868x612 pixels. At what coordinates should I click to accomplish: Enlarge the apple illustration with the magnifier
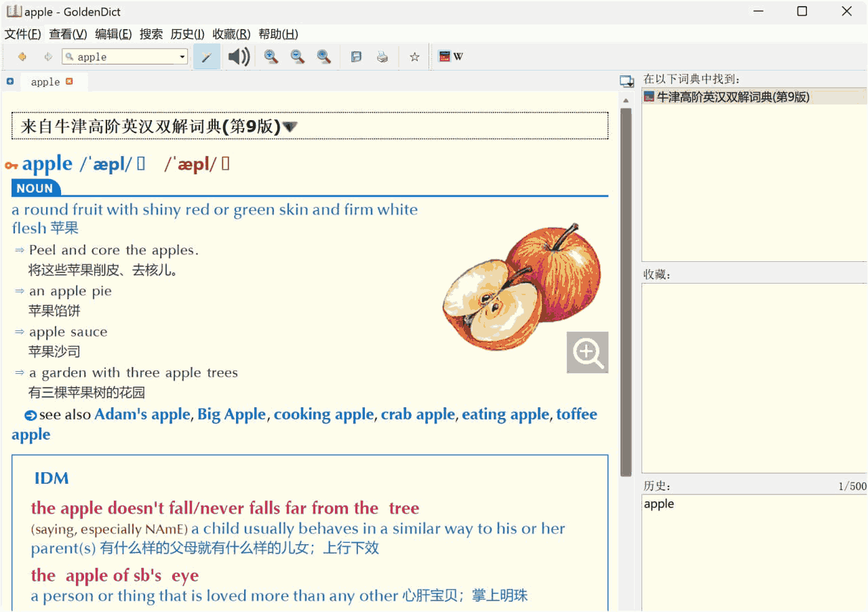[x=587, y=352]
